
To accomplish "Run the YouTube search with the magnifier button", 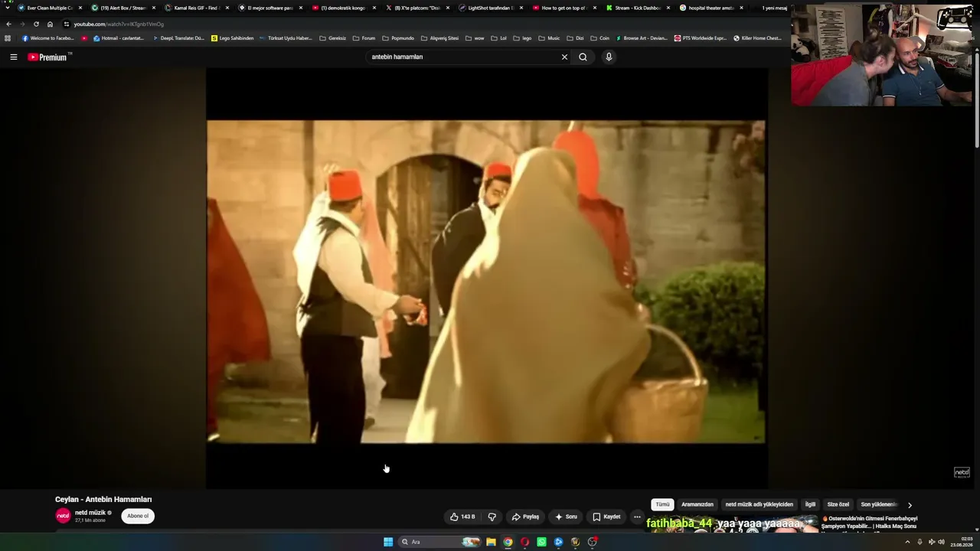I will (x=583, y=57).
